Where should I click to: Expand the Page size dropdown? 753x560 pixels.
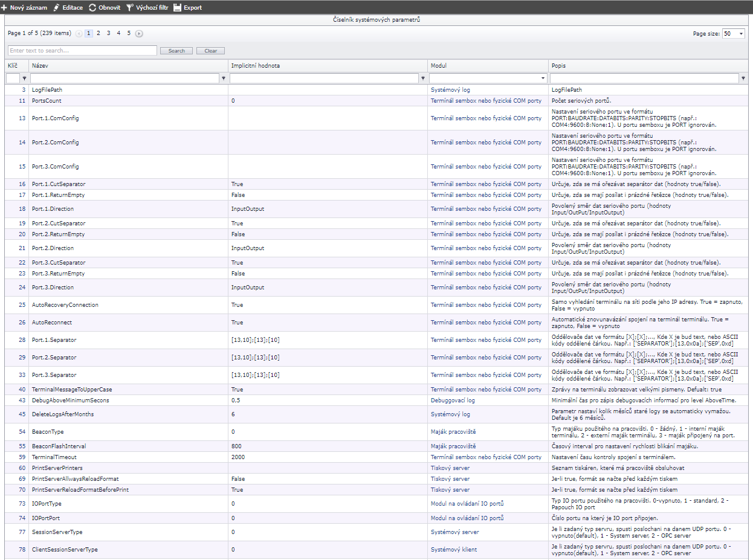tap(741, 34)
